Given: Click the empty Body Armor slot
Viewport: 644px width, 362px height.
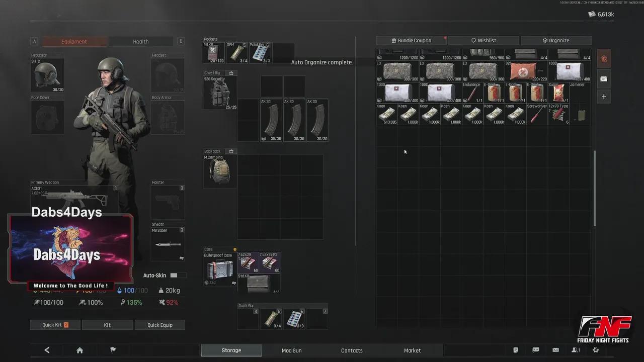Looking at the screenshot, I should [168, 117].
